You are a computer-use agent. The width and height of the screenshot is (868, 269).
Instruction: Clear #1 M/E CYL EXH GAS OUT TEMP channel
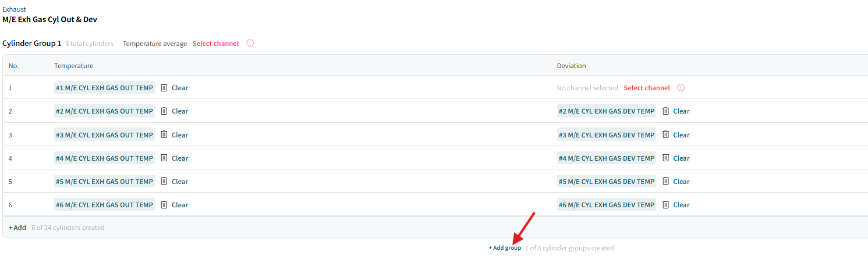pos(180,88)
